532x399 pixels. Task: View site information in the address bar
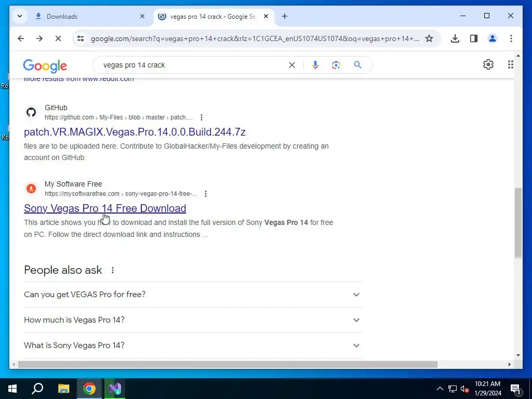coord(81,38)
